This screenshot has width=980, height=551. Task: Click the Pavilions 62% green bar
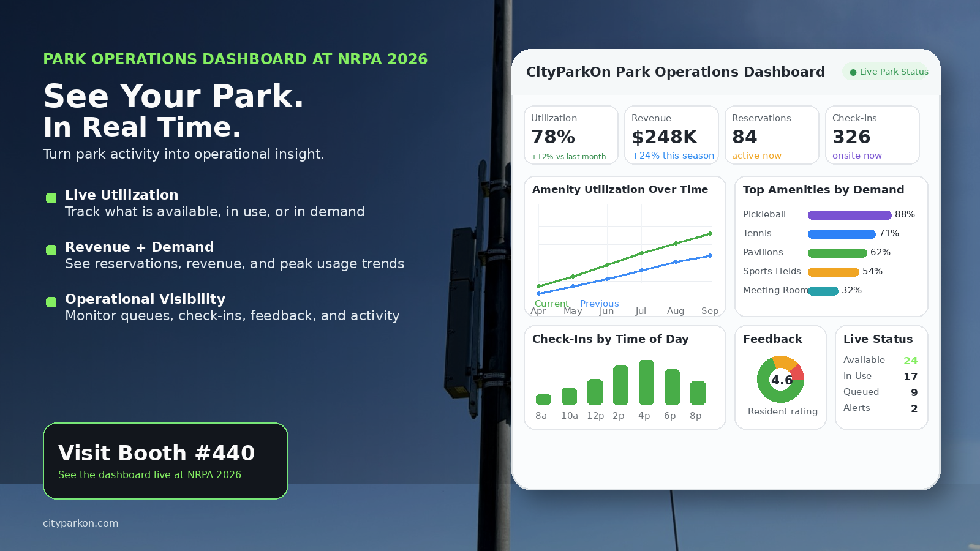pyautogui.click(x=837, y=253)
